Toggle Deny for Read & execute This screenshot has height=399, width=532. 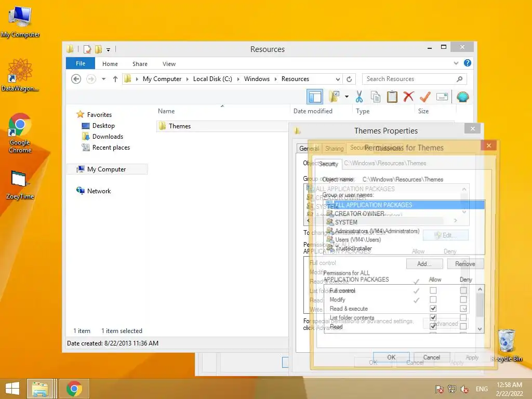[x=463, y=309]
